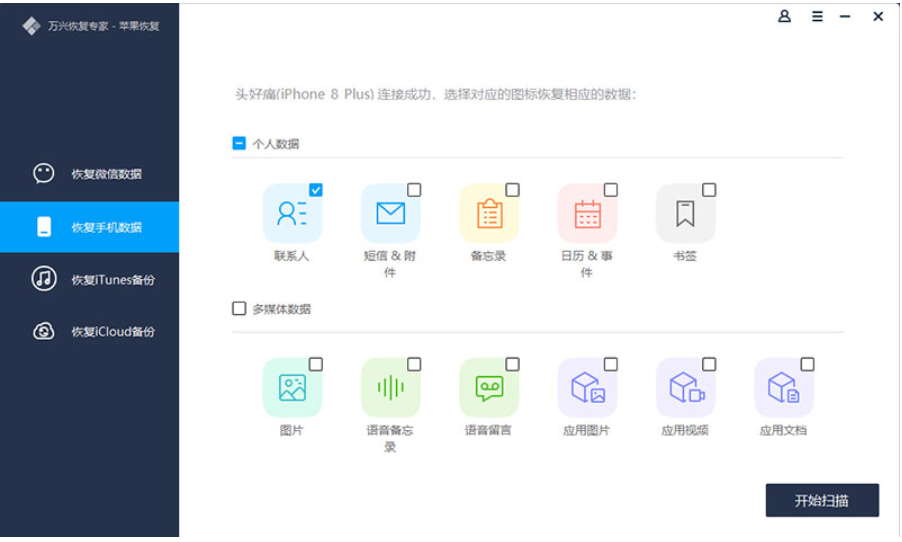
Task: Select the Calendar & Events (日历 & 事件) icon
Action: click(587, 213)
